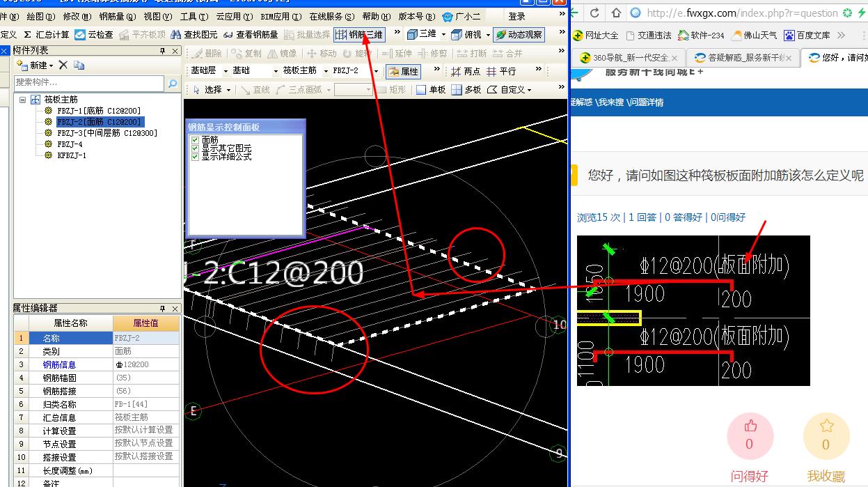Image resolution: width=868 pixels, height=487 pixels.
Task: Click the 镜像 mirror tool
Action: [281, 53]
